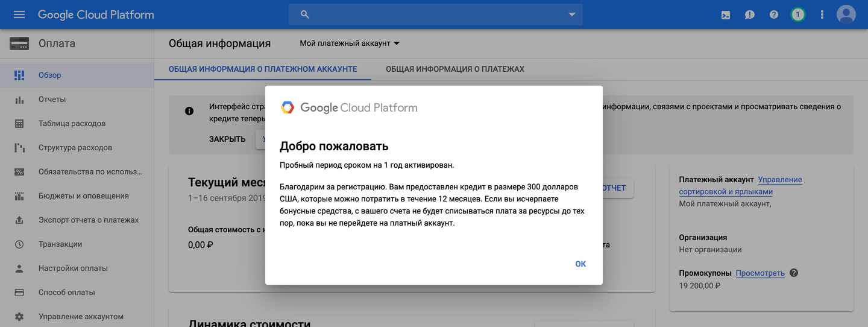Open the three-dot settings menu
Image resolution: width=868 pixels, height=327 pixels.
click(822, 14)
